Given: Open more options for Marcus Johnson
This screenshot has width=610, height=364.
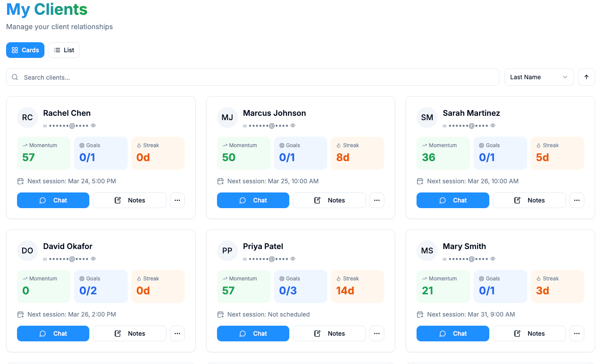Looking at the screenshot, I should (377, 200).
